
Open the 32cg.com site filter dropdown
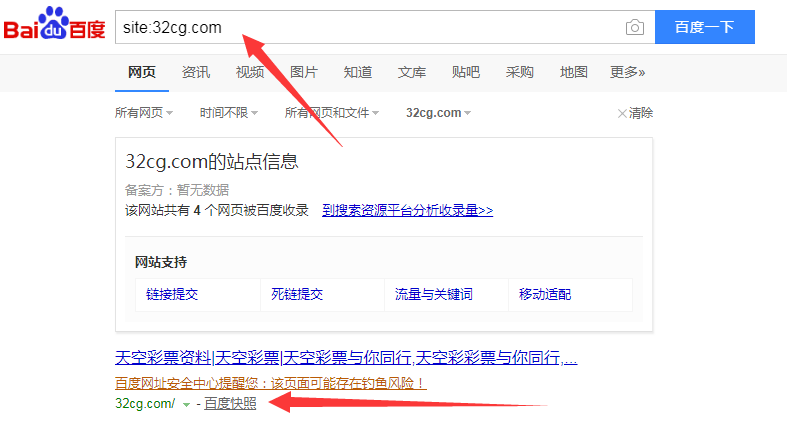point(439,113)
